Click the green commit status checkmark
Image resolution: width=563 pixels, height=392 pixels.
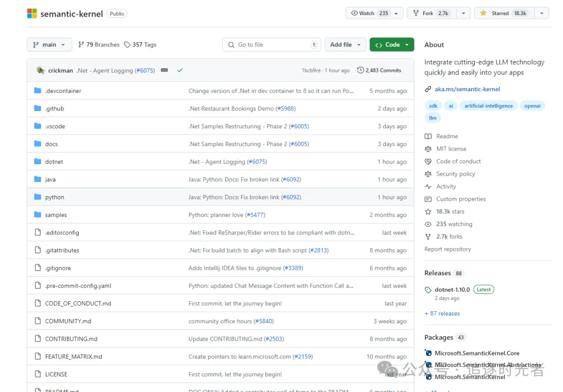[180, 70]
